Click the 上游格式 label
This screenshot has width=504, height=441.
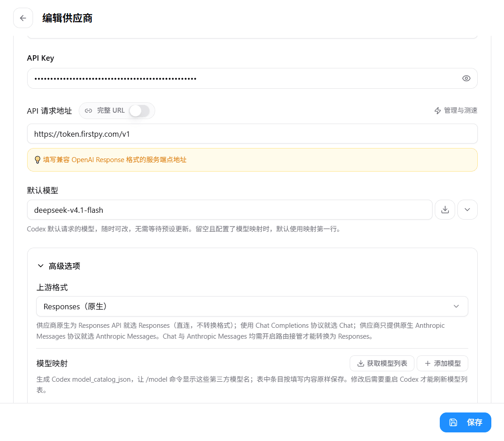(52, 287)
